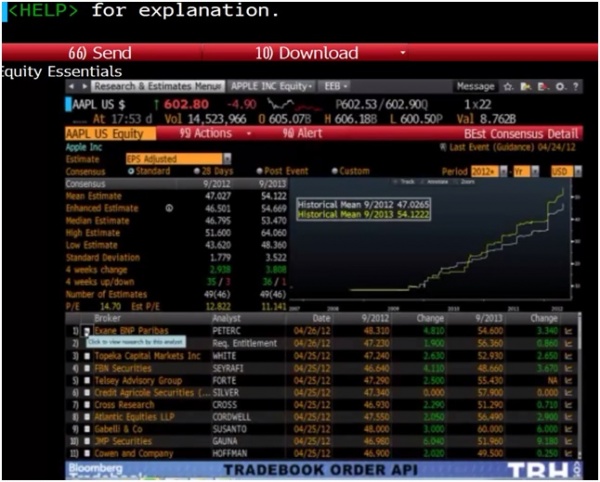Click the JMP Securities broker link
This screenshot has height=482, width=600.
coord(123,441)
